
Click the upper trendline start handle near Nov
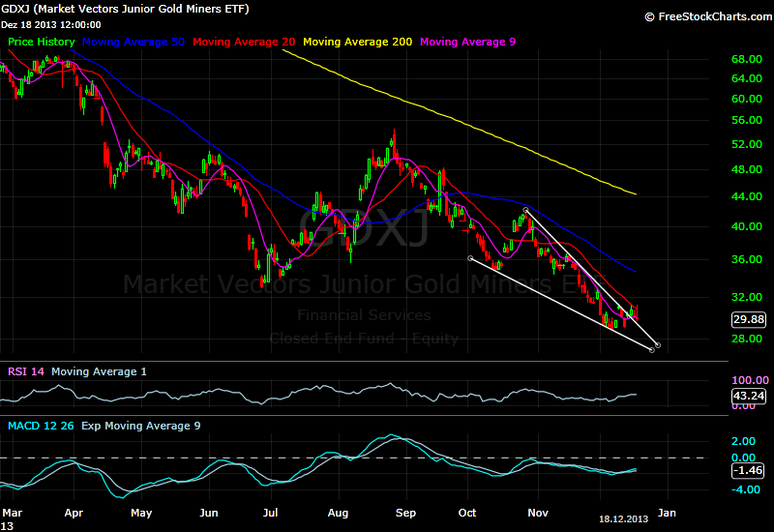(525, 210)
